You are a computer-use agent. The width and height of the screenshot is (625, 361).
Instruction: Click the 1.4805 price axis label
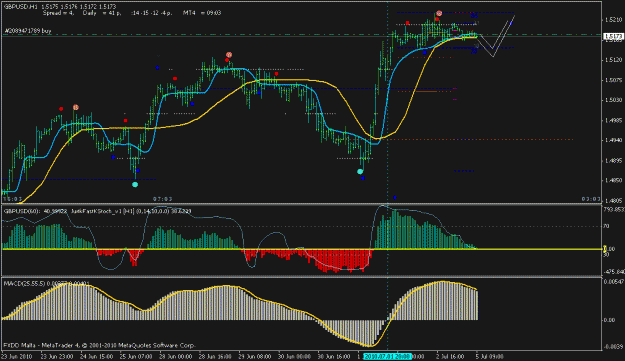click(x=613, y=201)
